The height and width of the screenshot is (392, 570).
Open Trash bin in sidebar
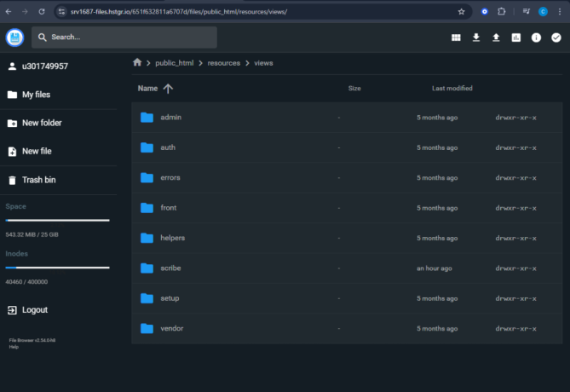click(38, 180)
